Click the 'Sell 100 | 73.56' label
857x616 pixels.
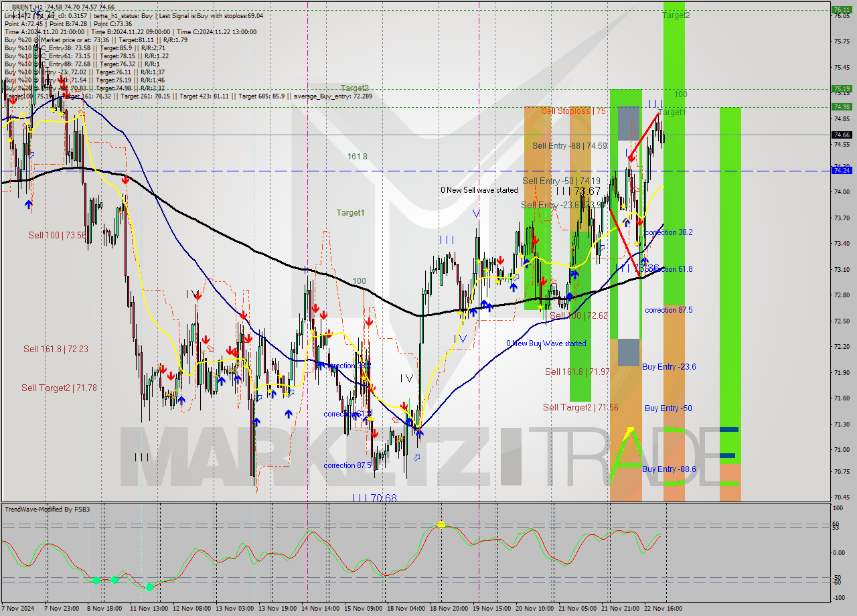tap(57, 235)
